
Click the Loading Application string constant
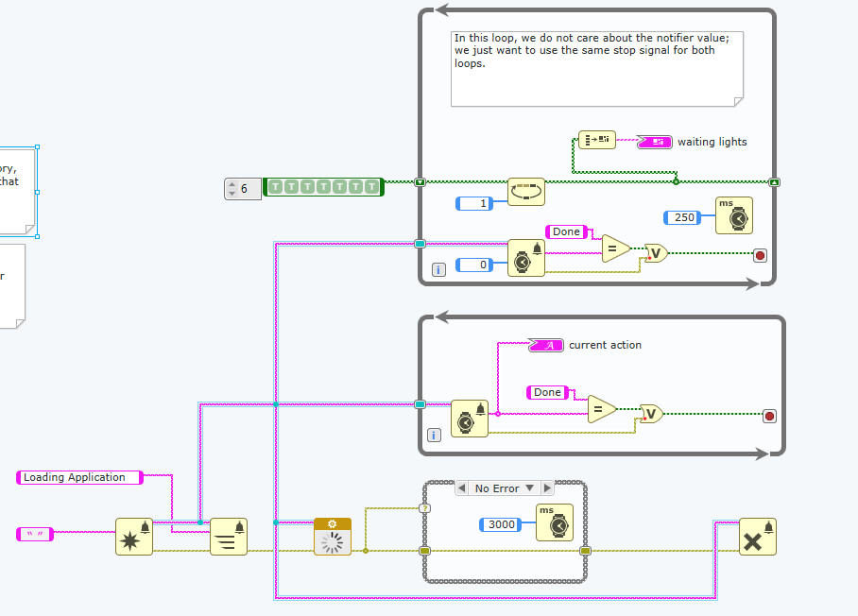click(80, 477)
